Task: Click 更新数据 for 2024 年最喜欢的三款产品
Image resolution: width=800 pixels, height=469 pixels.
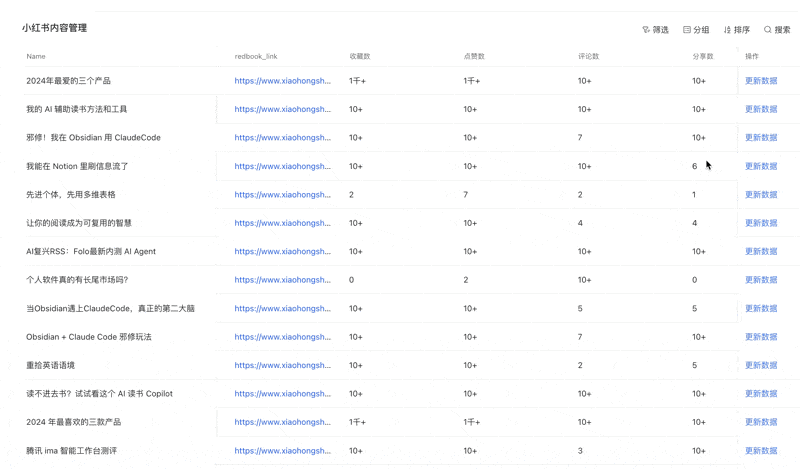Action: 761,422
